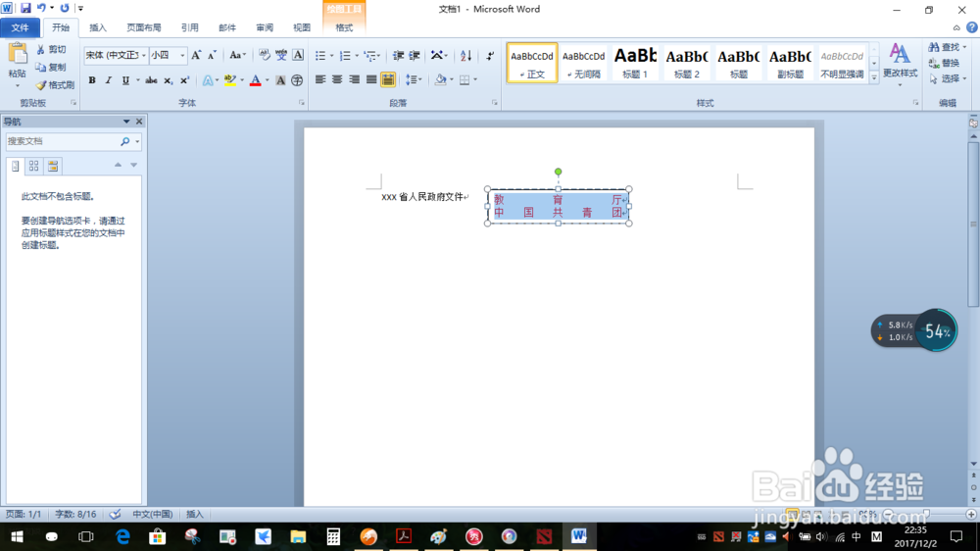Open Drawing Tools Format tab
This screenshot has width=980, height=551.
point(344,27)
